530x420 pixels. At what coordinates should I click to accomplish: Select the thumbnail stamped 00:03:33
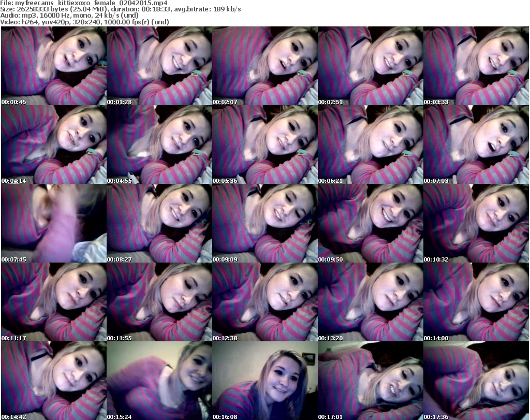tap(476, 66)
